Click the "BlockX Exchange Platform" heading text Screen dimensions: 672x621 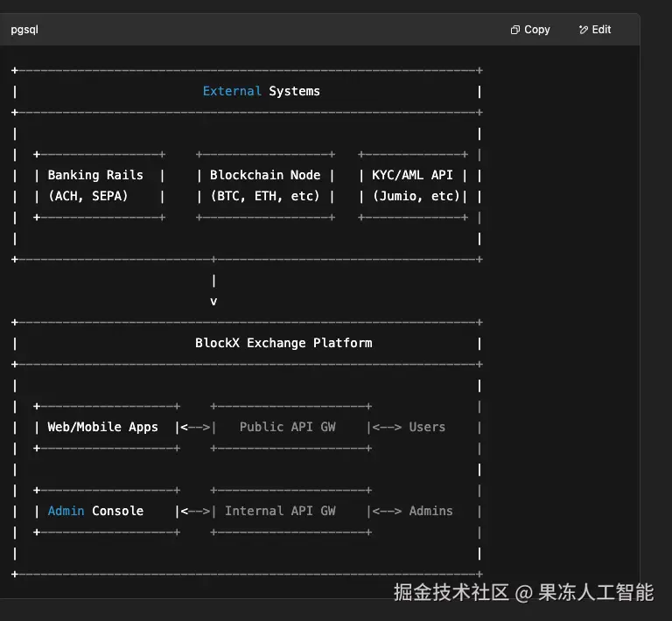click(x=283, y=343)
